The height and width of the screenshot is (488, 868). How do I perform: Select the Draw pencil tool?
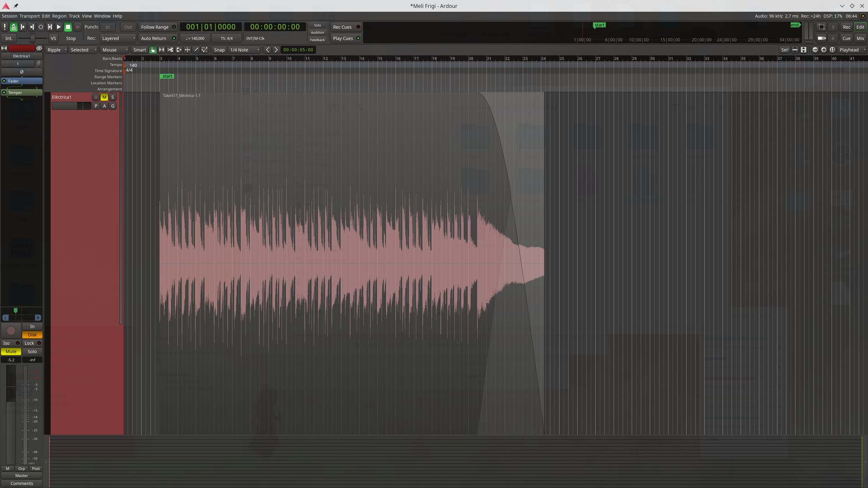point(196,50)
